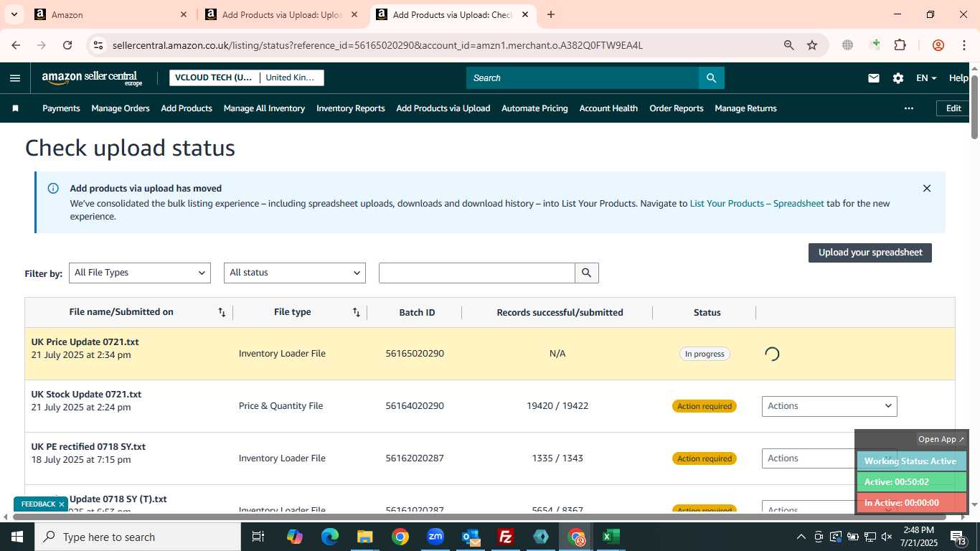Click the upload filter search text box
This screenshot has width=980, height=551.
[477, 273]
